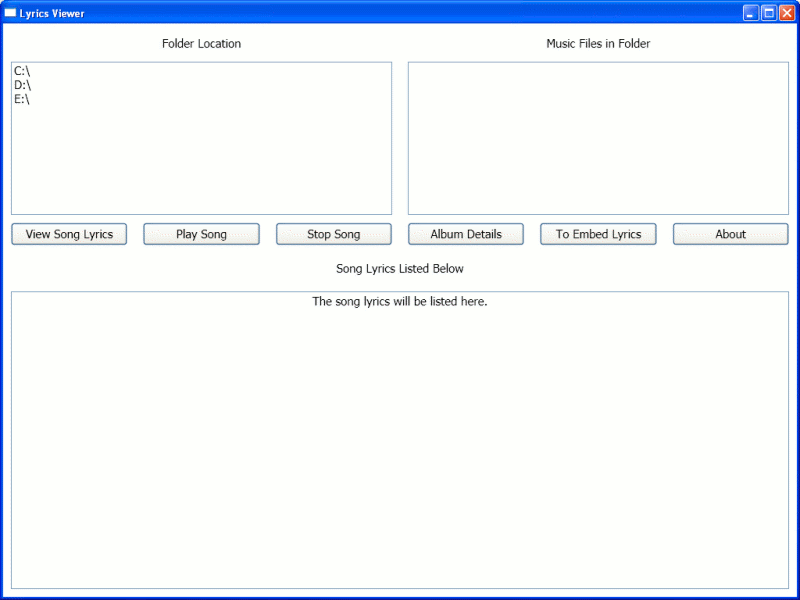Click the Folder Location heading
The width and height of the screenshot is (800, 600).
tap(201, 44)
